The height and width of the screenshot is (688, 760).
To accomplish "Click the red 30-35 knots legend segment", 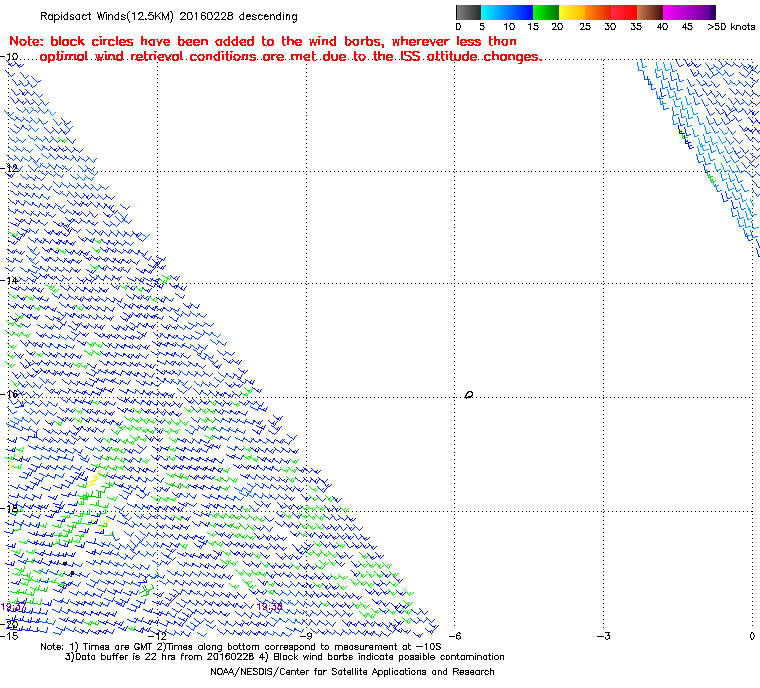I will click(624, 12).
